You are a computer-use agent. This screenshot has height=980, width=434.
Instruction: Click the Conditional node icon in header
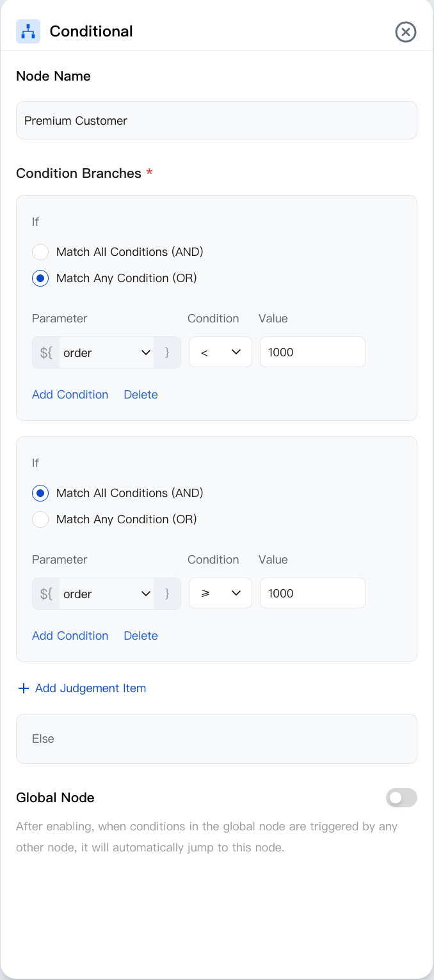tap(28, 31)
